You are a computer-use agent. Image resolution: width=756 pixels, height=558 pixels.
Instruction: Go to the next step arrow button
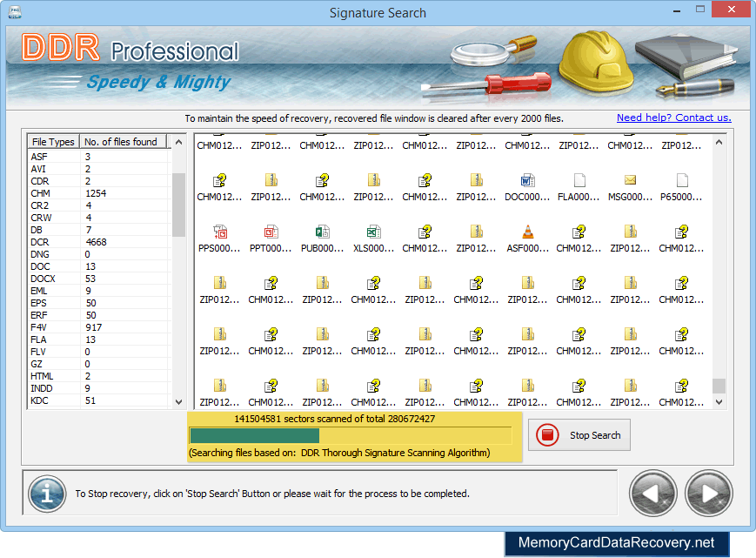(709, 493)
